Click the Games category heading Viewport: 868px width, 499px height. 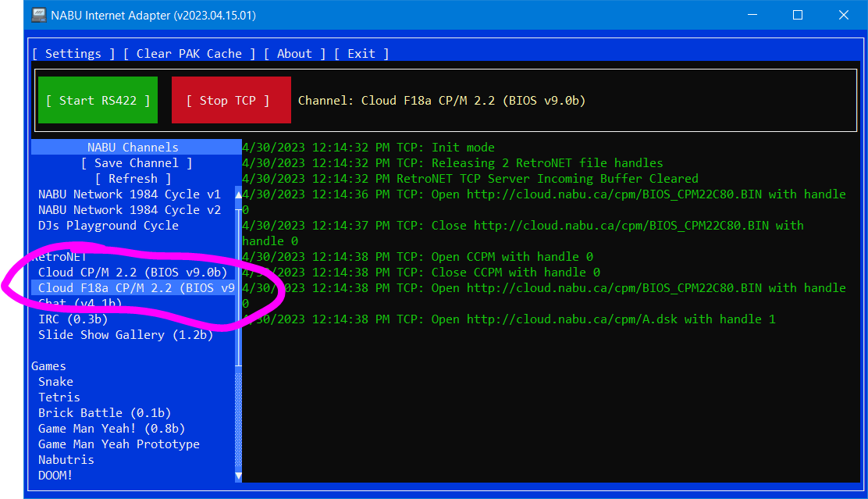[48, 366]
